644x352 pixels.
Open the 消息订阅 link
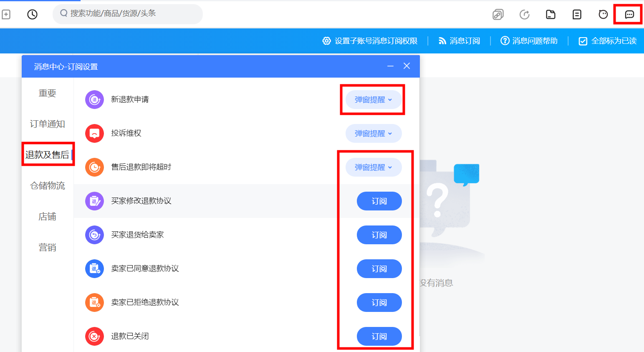(x=465, y=41)
